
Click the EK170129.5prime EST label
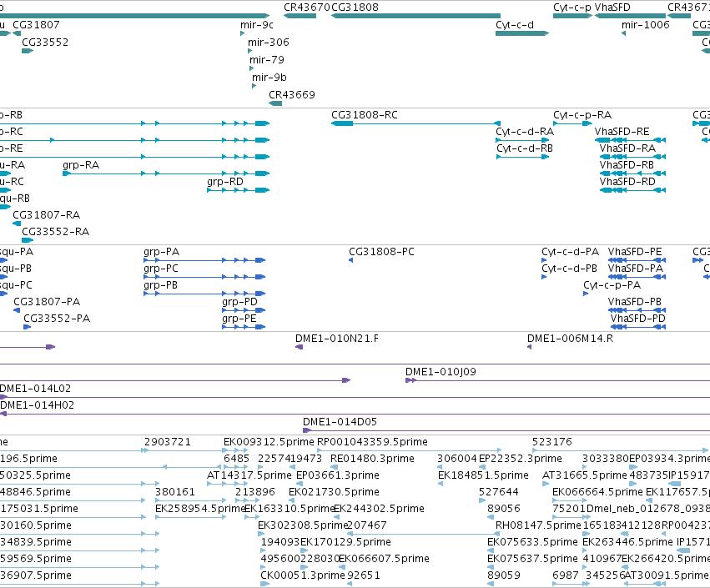(x=345, y=542)
